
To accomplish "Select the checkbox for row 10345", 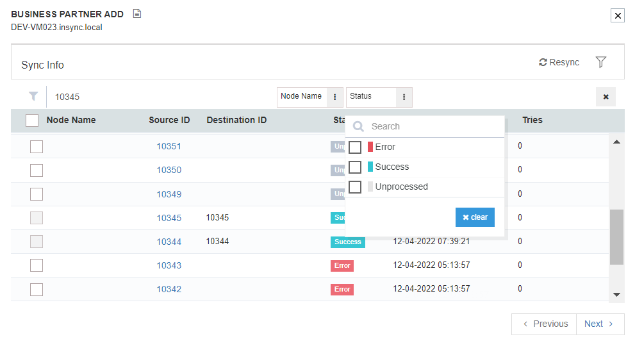I will [x=37, y=218].
